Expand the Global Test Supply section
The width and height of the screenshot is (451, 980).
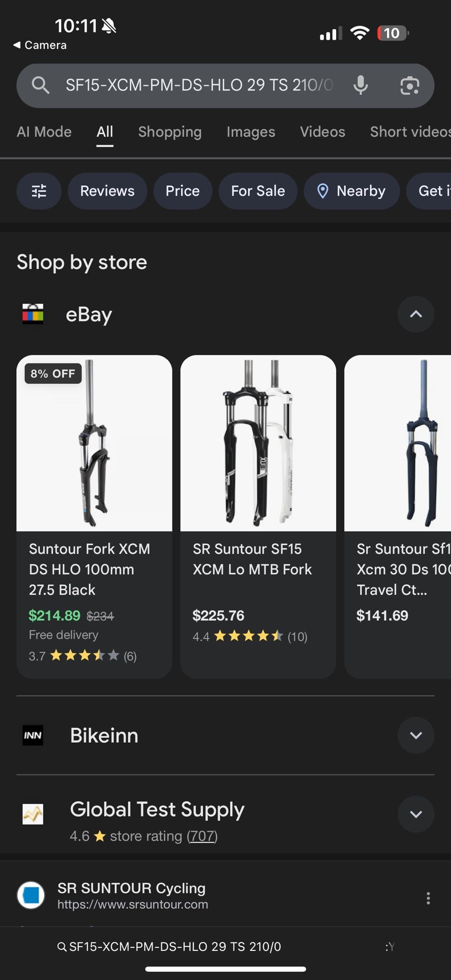416,814
